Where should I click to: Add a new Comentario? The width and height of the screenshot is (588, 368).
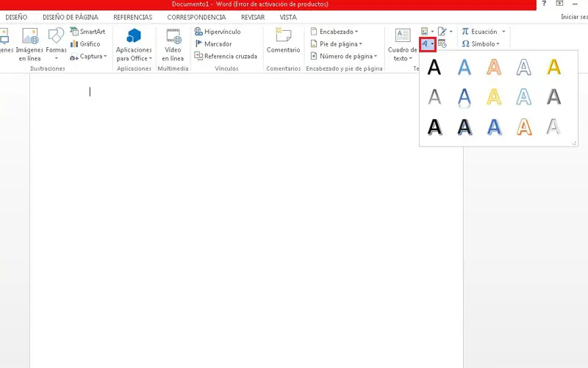[x=283, y=41]
